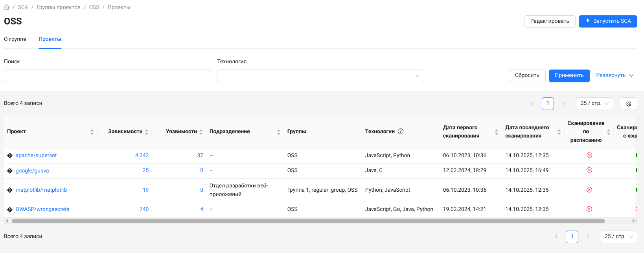
Task: Open the Технология dropdown filter
Action: point(320,76)
